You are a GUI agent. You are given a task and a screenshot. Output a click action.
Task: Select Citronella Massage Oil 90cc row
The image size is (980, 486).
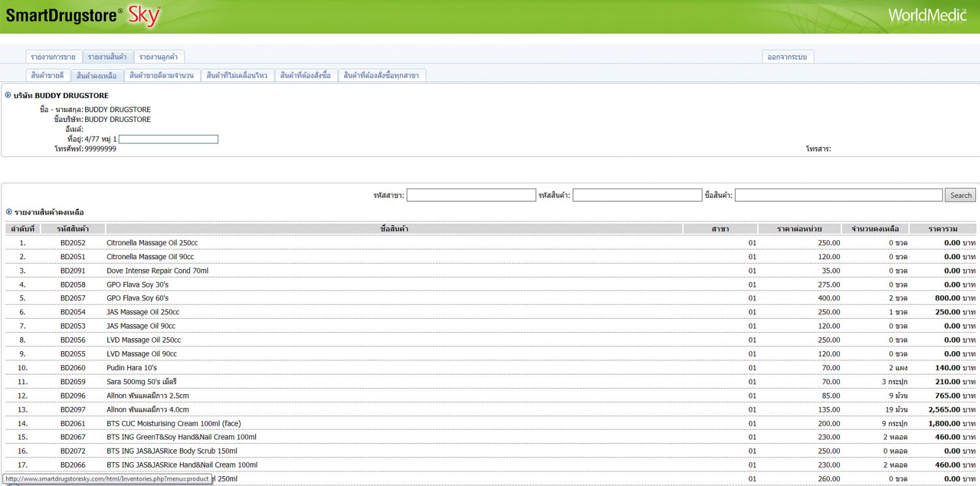pos(490,257)
